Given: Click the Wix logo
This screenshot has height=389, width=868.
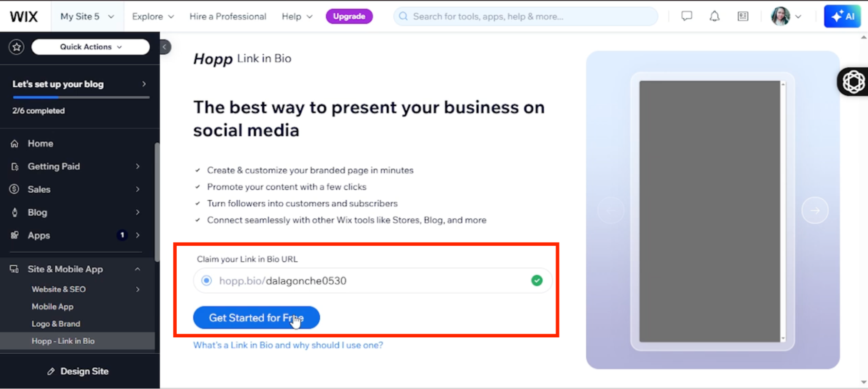Looking at the screenshot, I should point(24,16).
